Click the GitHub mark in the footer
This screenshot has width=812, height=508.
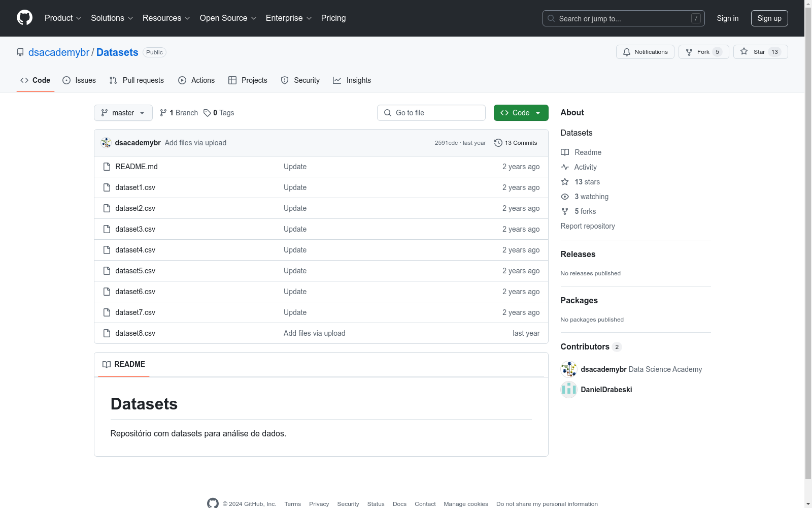tap(213, 503)
